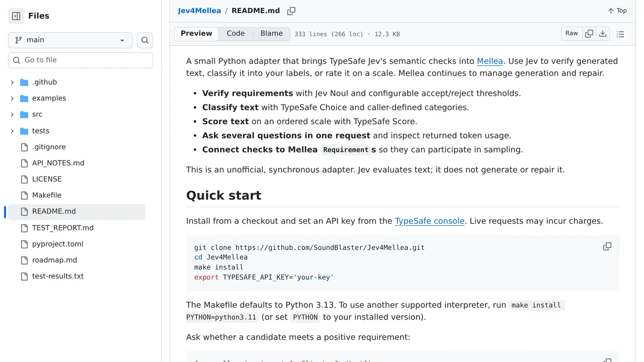Viewport: 644px width, 362px height.
Task: Click the README.md breadcrumb filename
Action: (x=256, y=11)
